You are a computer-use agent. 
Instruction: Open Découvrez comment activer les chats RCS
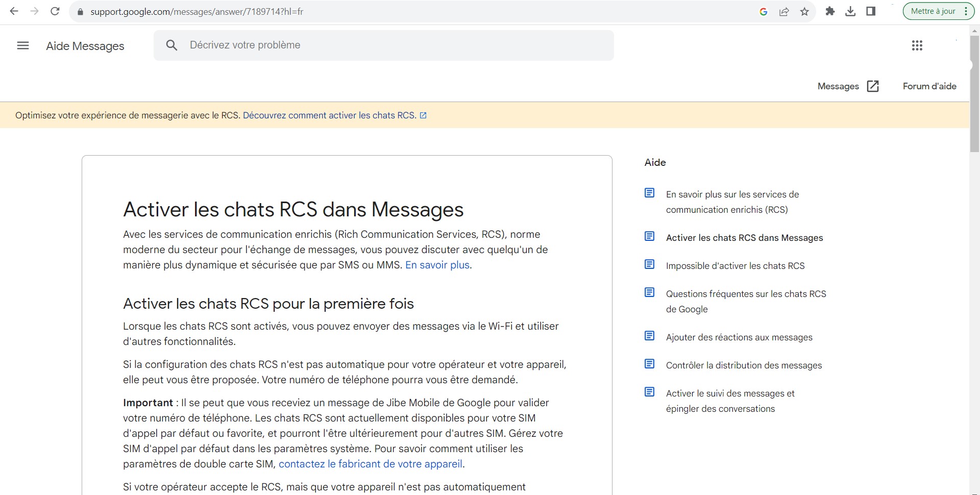(329, 115)
